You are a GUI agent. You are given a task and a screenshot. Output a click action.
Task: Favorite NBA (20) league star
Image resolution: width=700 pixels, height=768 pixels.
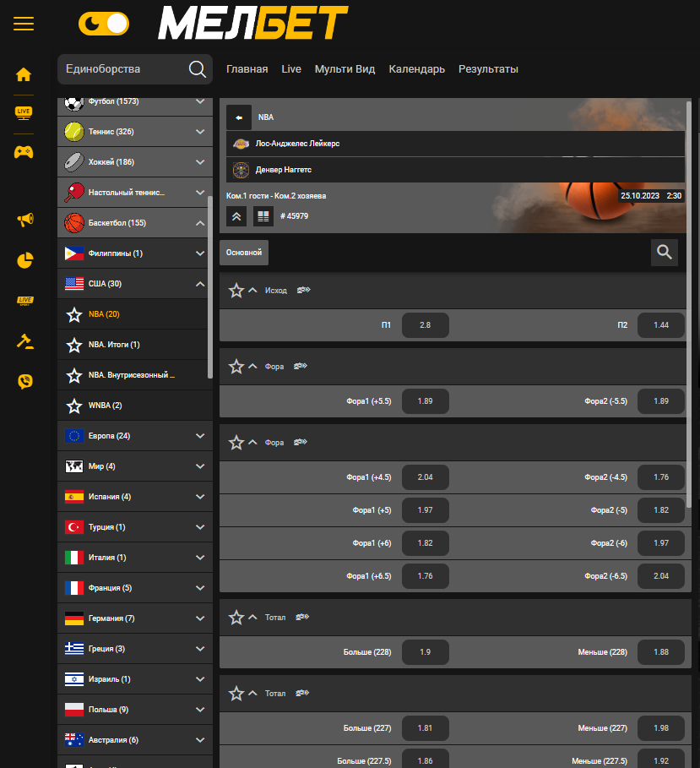[x=74, y=314]
